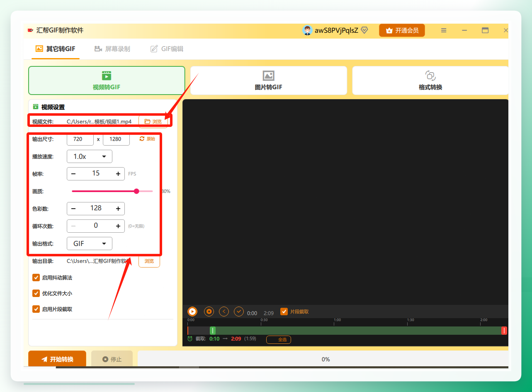Click the video preview area
The width and height of the screenshot is (532, 392).
coord(345,202)
